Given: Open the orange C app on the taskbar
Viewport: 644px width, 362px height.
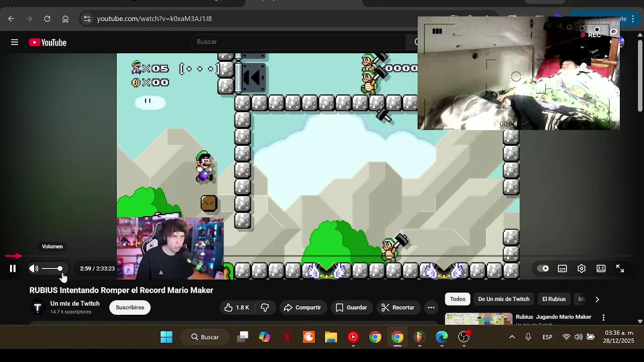Looking at the screenshot, I should click(x=309, y=337).
